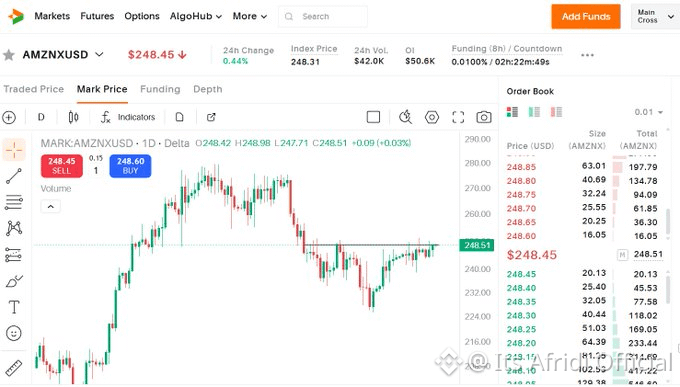Select the ruler measure tool
The height and width of the screenshot is (387, 680).
click(x=14, y=367)
